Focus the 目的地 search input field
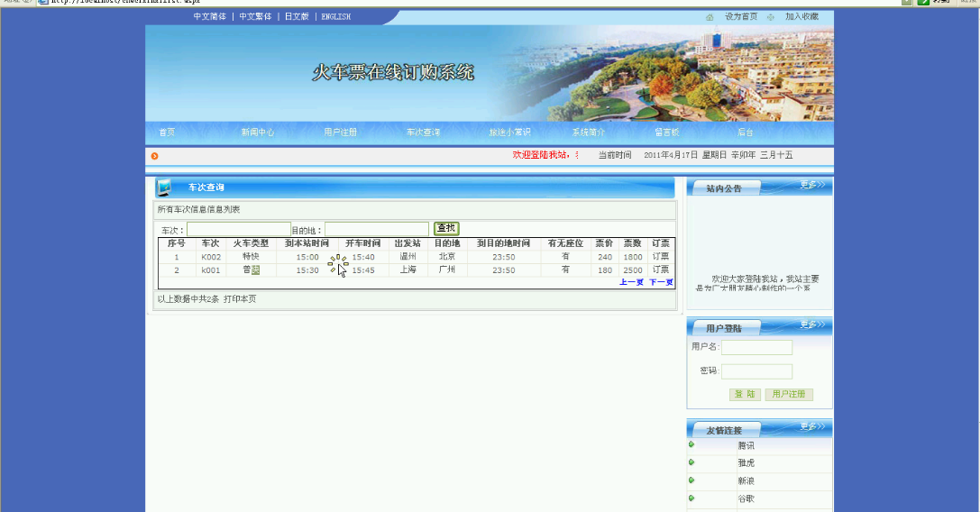This screenshot has height=512, width=980. pyautogui.click(x=377, y=230)
